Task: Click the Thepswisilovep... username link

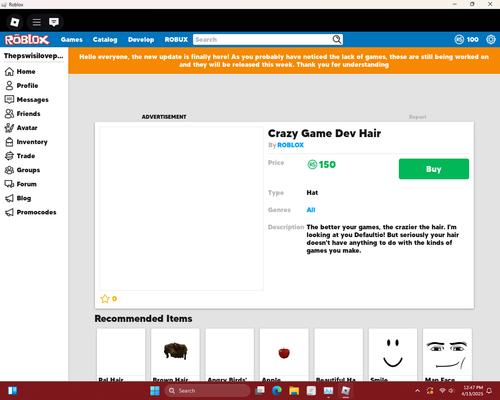Action: (33, 56)
